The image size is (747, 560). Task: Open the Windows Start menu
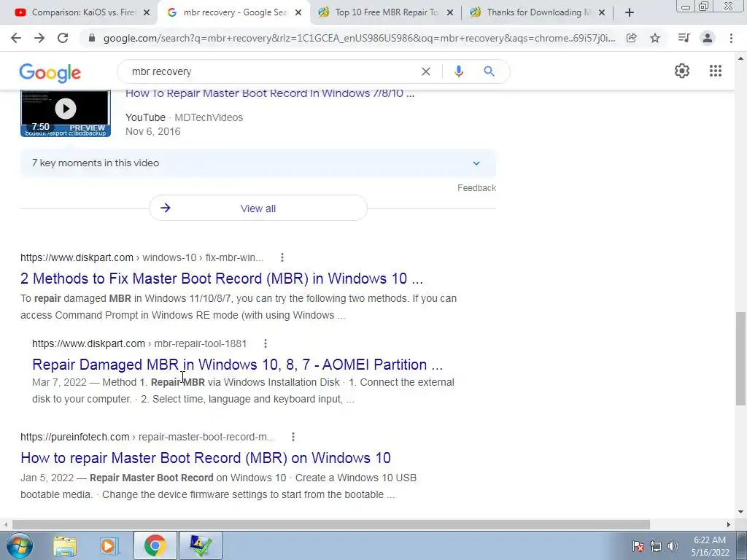coord(20,545)
